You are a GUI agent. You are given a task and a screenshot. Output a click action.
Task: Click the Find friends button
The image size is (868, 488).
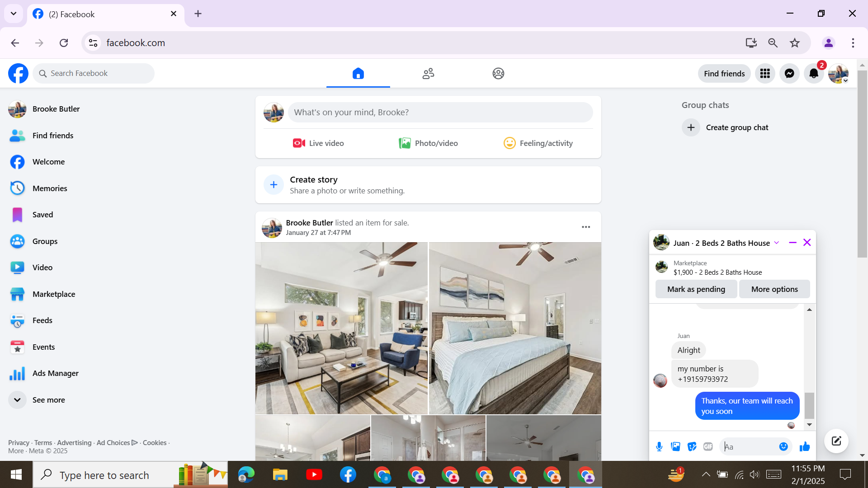pyautogui.click(x=724, y=74)
